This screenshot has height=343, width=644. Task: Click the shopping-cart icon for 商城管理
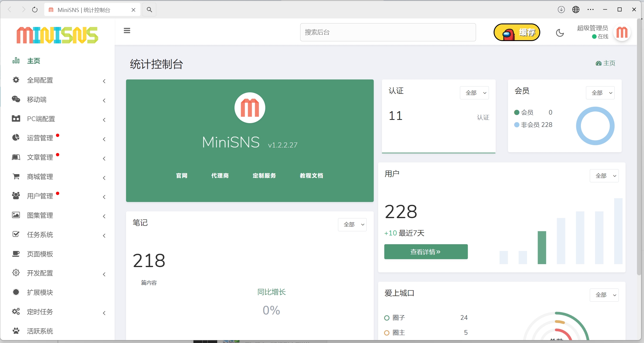[16, 176]
